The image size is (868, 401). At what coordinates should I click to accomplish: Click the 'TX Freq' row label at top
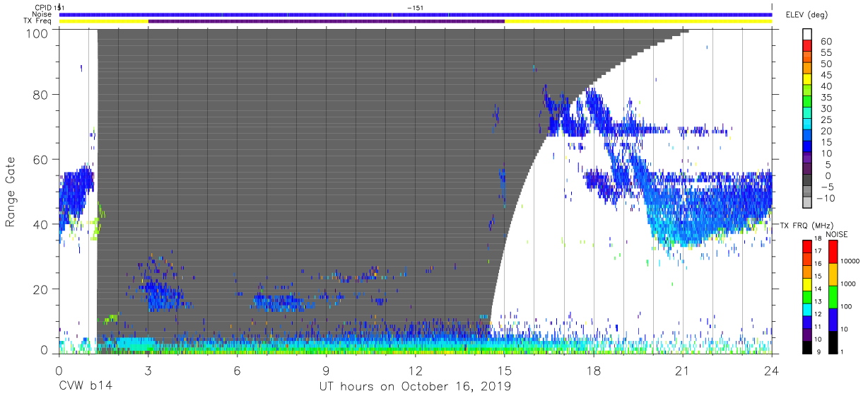pyautogui.click(x=38, y=21)
